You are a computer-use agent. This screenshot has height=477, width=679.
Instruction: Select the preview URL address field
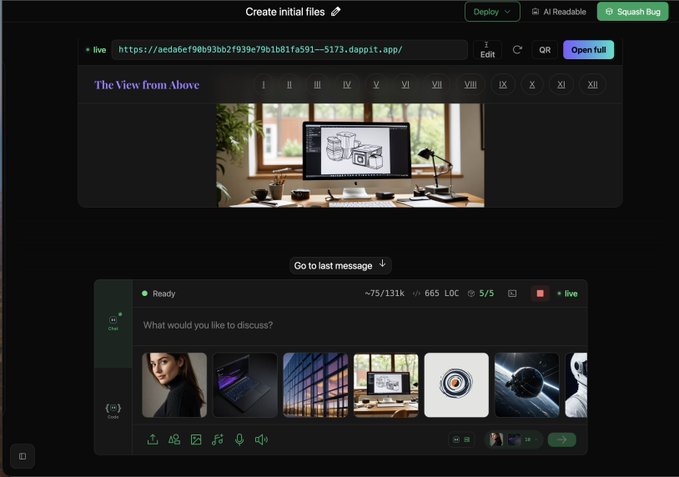289,50
